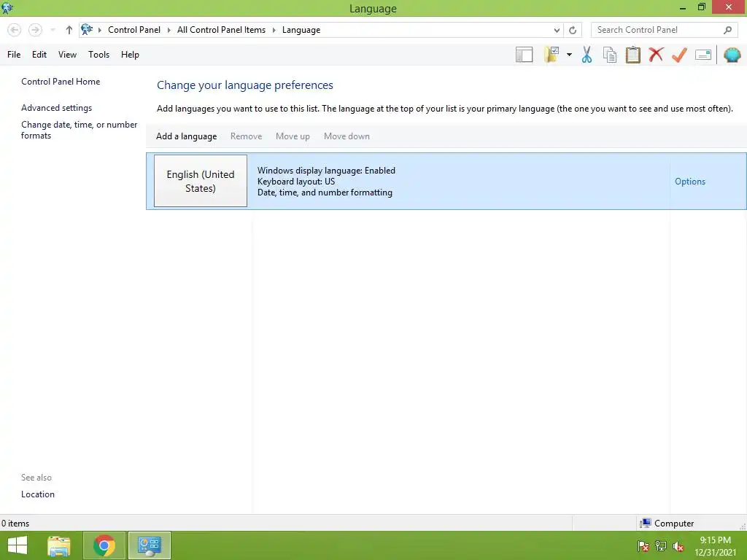Click 'Date, time, and number formatting' text
Screen dimensions: 747x560
[325, 192]
